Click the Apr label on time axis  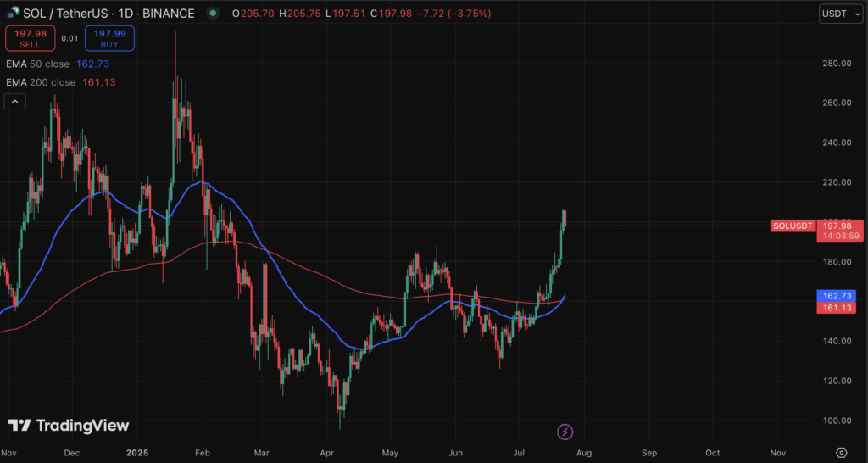pyautogui.click(x=326, y=452)
